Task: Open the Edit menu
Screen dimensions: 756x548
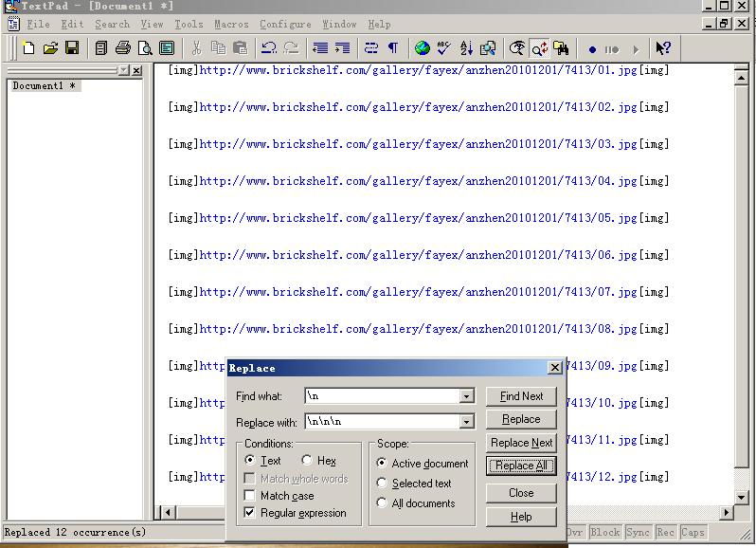Action: (72, 24)
